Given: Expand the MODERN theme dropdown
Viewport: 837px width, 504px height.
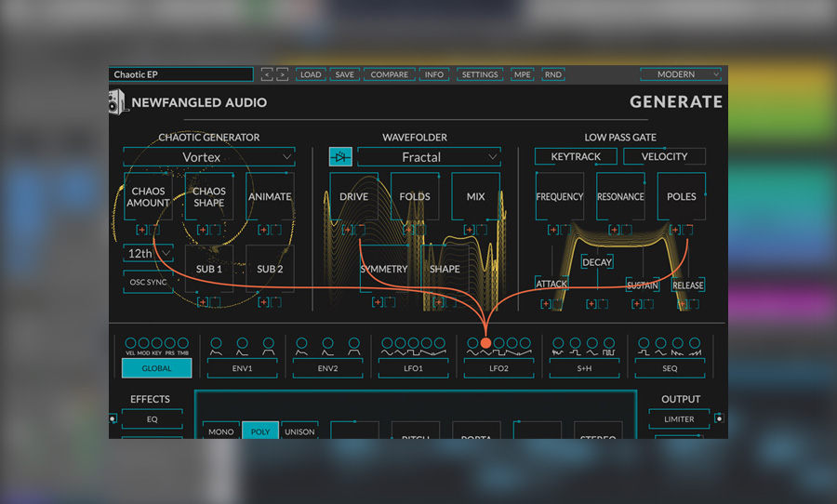Looking at the screenshot, I should click(x=681, y=74).
